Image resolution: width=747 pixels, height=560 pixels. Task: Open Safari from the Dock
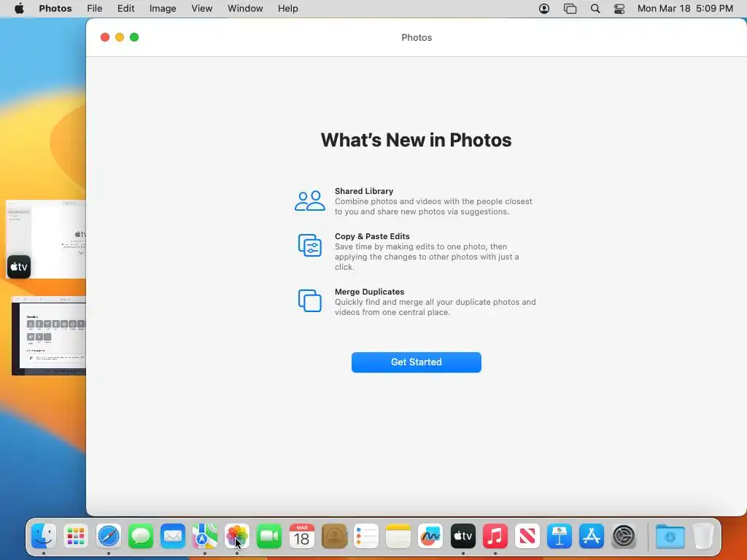pos(108,536)
